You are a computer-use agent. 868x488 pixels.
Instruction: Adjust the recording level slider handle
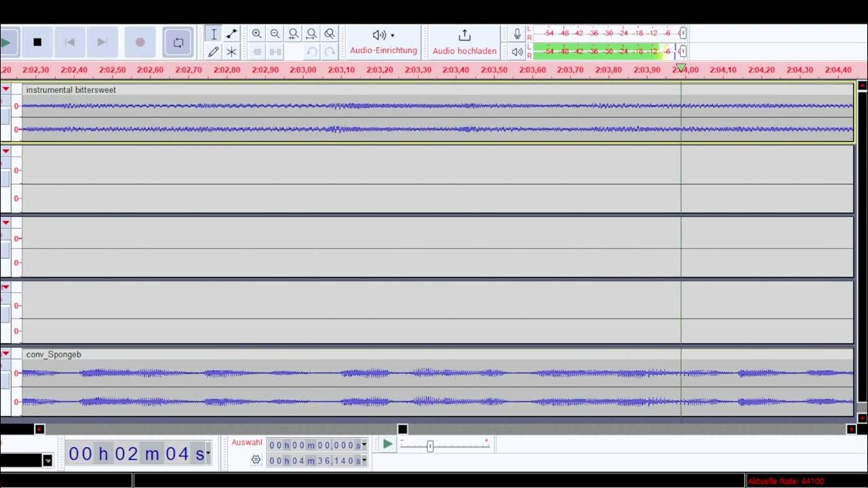click(x=683, y=33)
